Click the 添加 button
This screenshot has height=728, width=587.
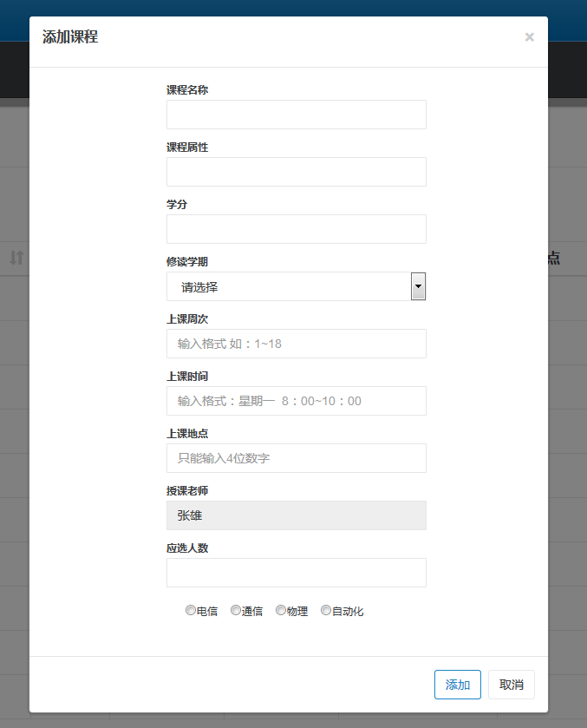(458, 685)
